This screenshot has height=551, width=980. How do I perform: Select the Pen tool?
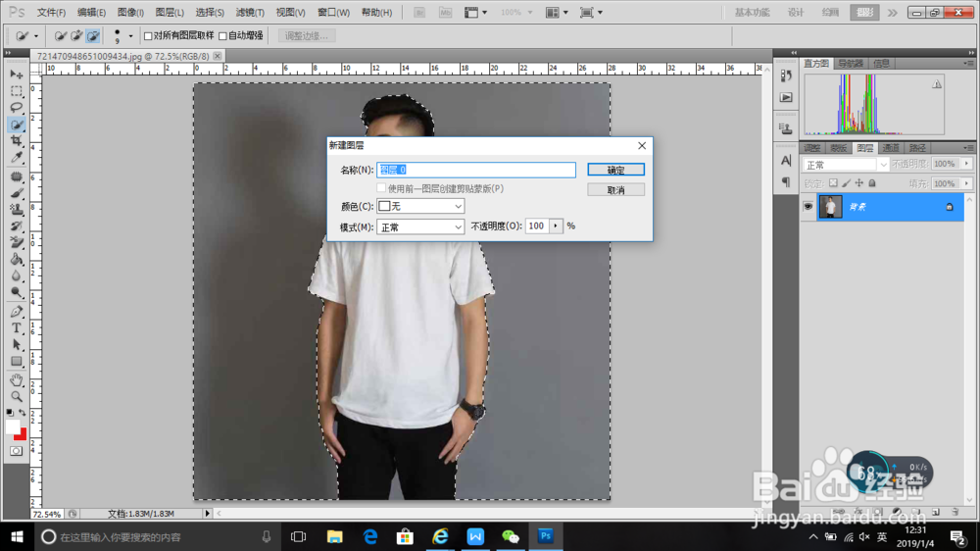click(17, 312)
